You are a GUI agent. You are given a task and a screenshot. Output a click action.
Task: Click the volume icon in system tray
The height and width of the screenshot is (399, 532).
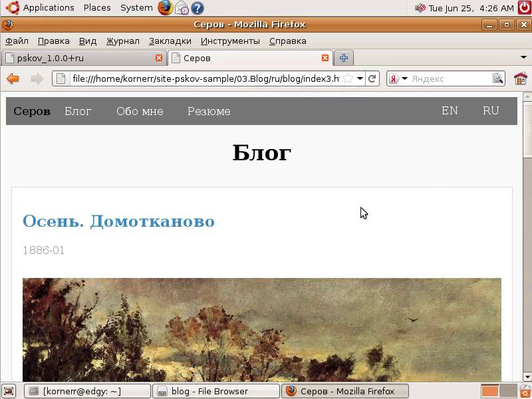(420, 8)
